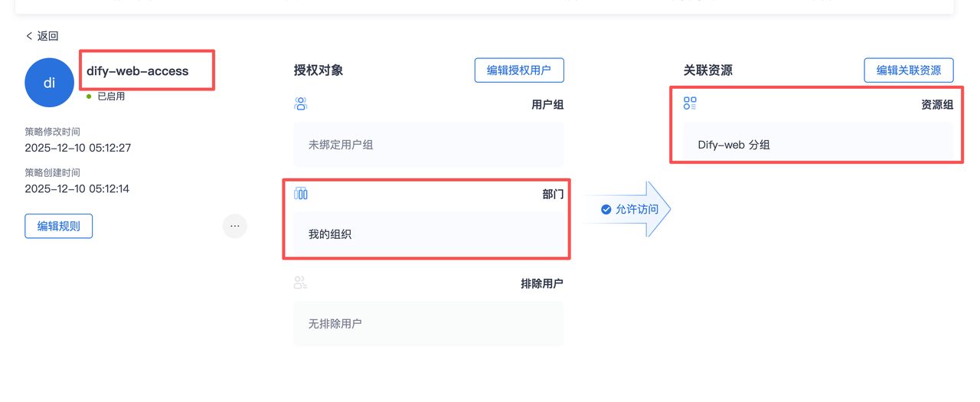Click the dify-web-access policy name
Viewport: 980px width, 402px height.
point(138,71)
